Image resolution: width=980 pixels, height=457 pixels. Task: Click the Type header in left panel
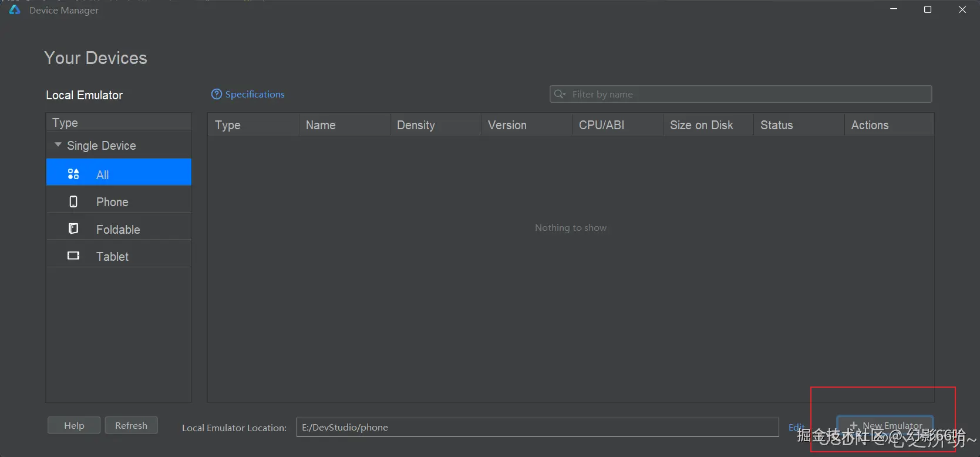[119, 122]
